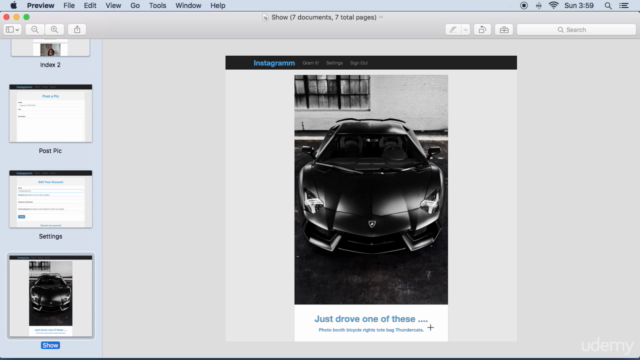Click the Gram It! nav link
Screen dimensions: 640x360
coord(311,63)
